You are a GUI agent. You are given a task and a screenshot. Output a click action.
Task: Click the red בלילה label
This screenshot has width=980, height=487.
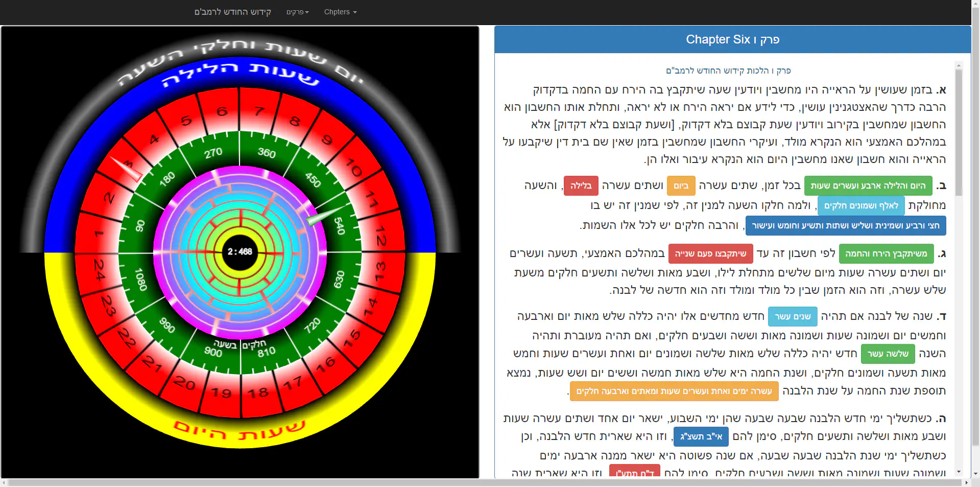(581, 186)
